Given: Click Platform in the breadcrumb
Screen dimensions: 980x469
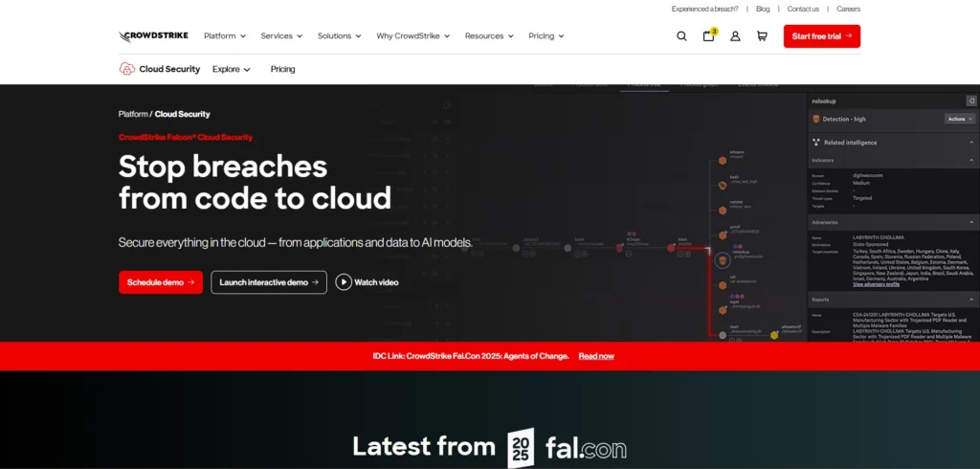Looking at the screenshot, I should coord(133,114).
